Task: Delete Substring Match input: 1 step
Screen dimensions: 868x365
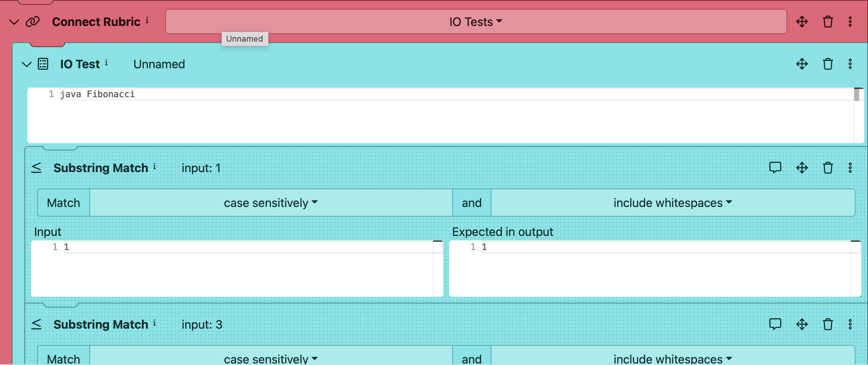Action: coord(828,168)
